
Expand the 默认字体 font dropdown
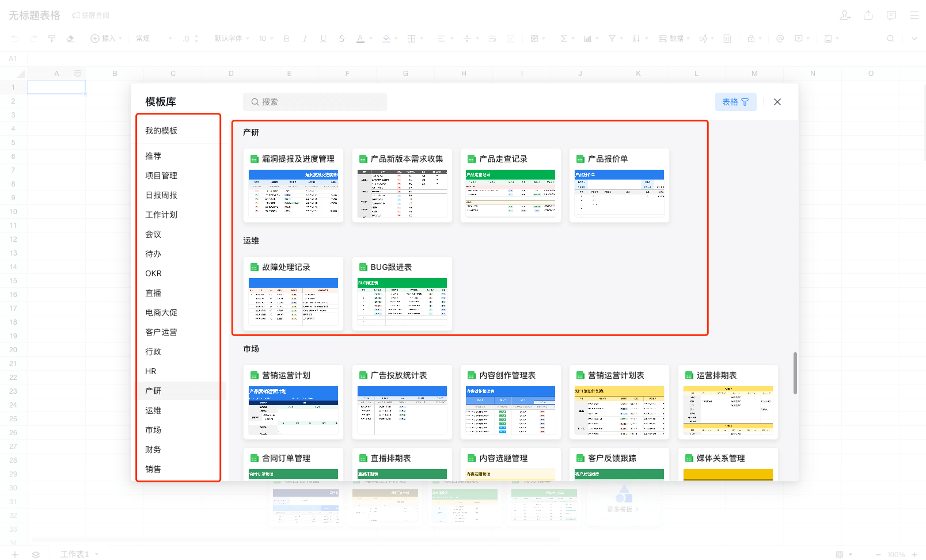[x=231, y=39]
